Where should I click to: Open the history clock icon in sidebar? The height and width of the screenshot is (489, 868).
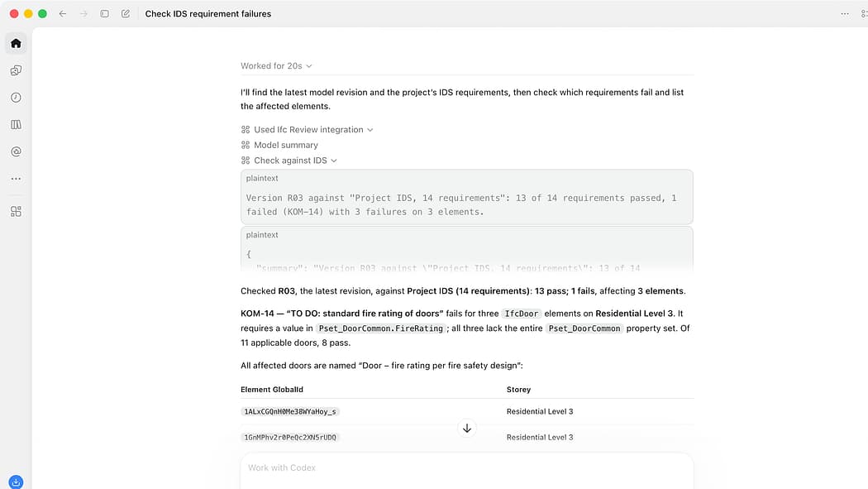(16, 98)
